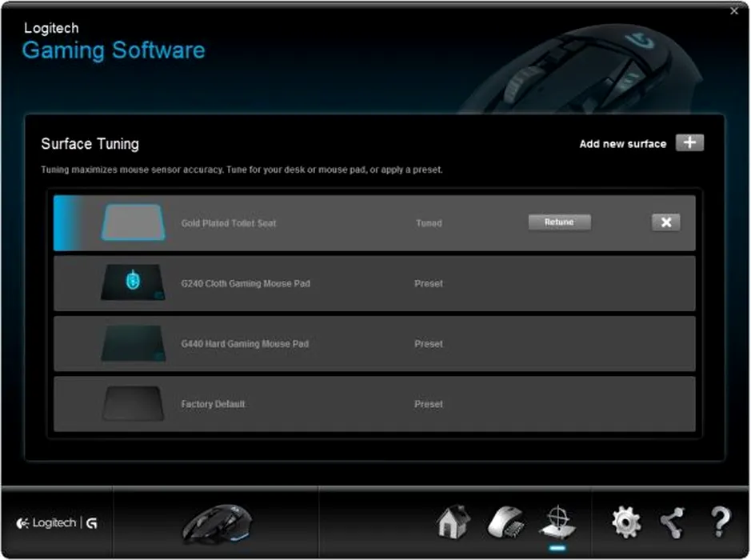Delete the Gold Plated Toilet Seat surface
Viewport: 751px width, 560px height.
click(x=665, y=222)
